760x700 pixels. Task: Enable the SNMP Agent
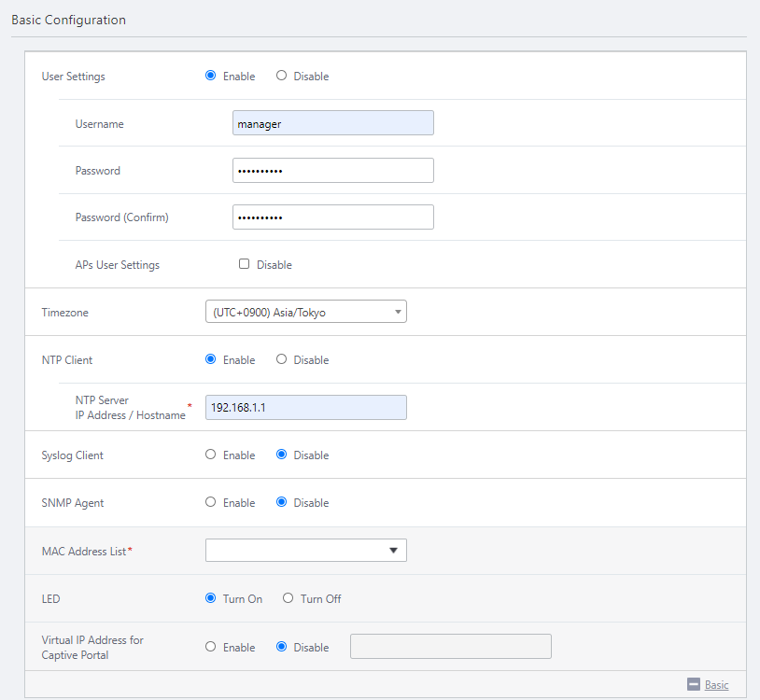pos(211,502)
